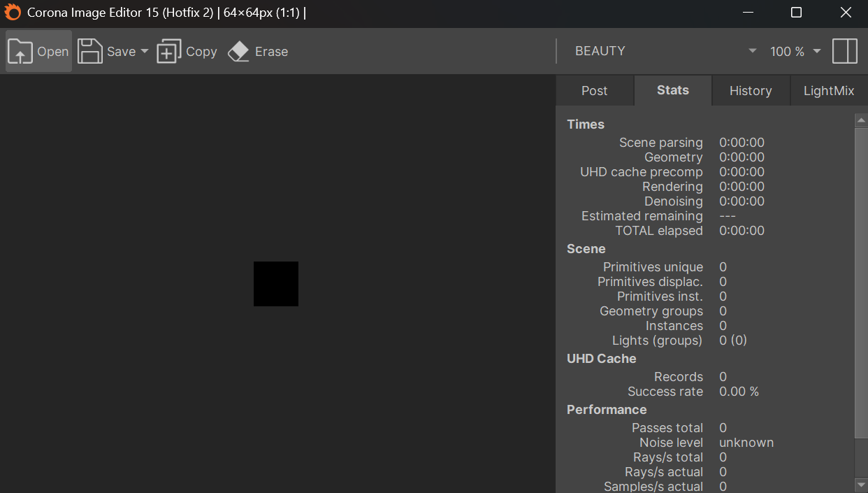
Task: Click the TOTAL elapsed label
Action: pos(659,231)
